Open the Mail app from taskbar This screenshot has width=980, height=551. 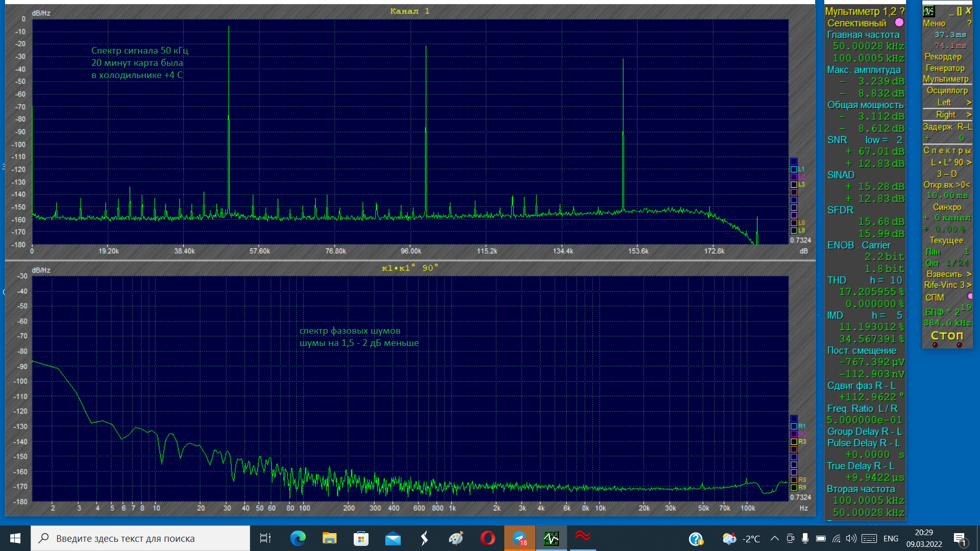point(393,538)
